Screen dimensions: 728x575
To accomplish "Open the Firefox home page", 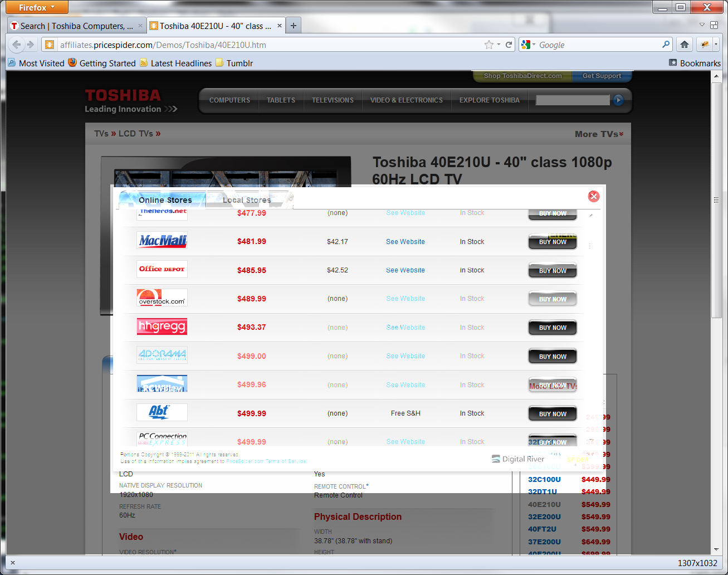I will (685, 45).
